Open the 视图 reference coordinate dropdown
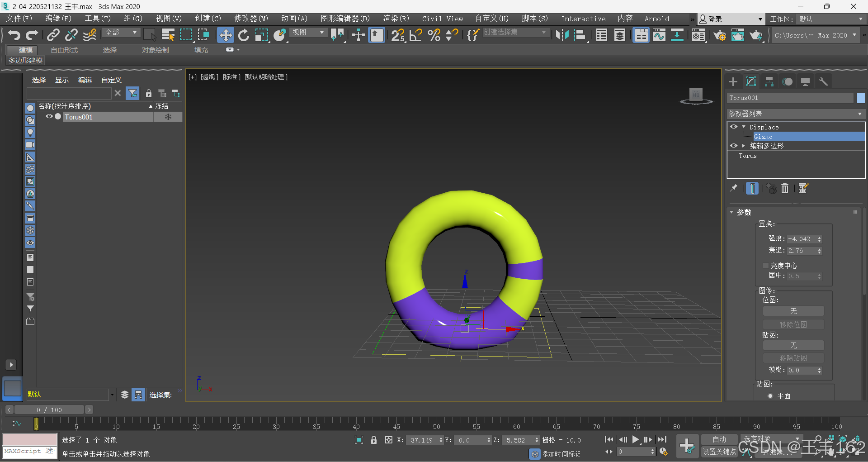Screen dimensions: 868x462 point(308,33)
